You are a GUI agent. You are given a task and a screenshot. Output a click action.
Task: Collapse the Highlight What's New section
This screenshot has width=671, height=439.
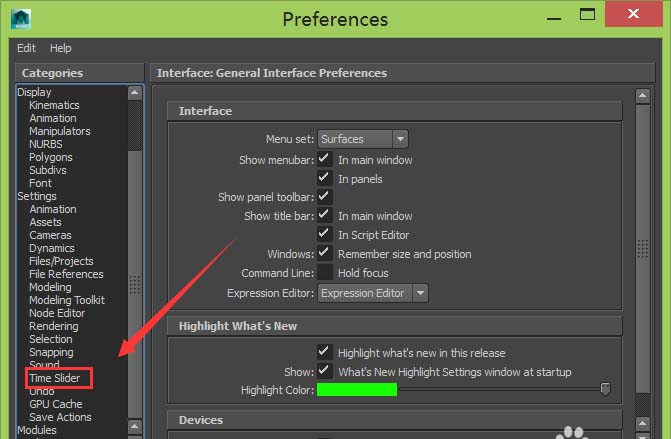395,326
